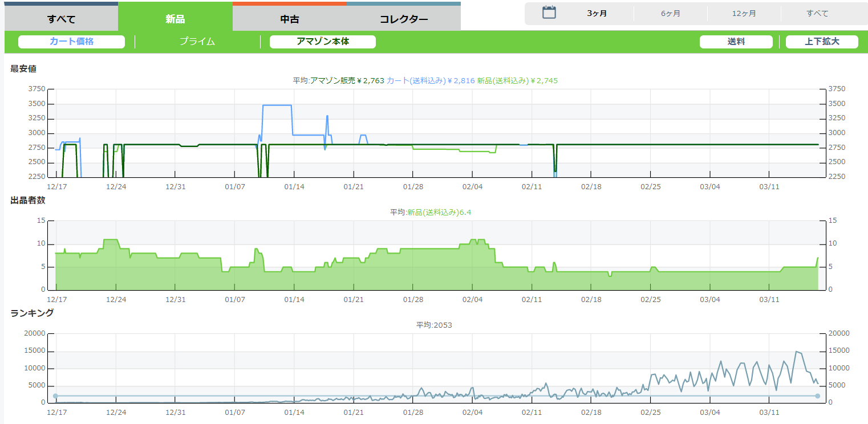Open the 中古 tab
This screenshot has height=424, width=868.
click(290, 19)
